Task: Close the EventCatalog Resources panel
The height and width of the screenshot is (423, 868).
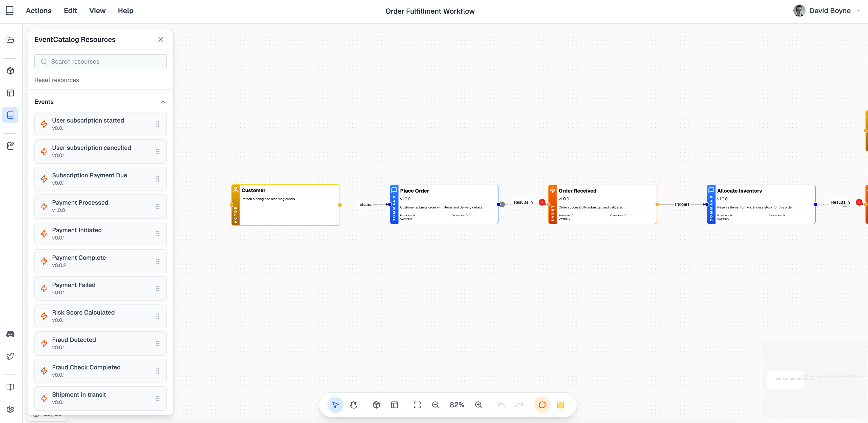Action: [161, 39]
